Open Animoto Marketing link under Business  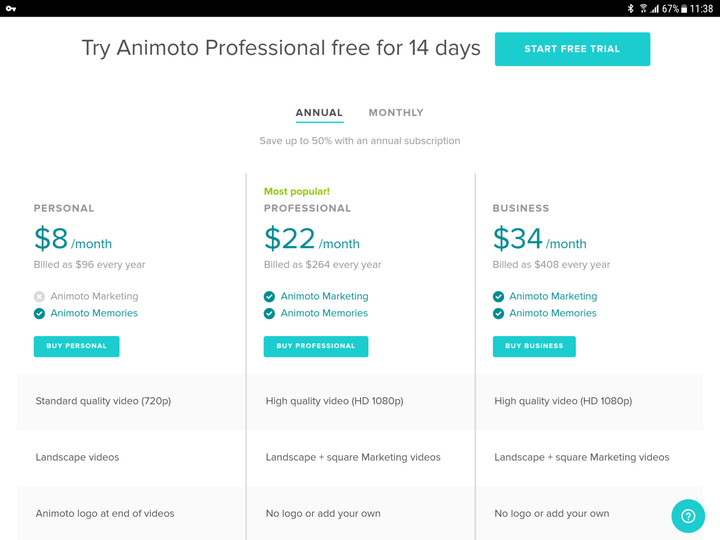tap(553, 296)
